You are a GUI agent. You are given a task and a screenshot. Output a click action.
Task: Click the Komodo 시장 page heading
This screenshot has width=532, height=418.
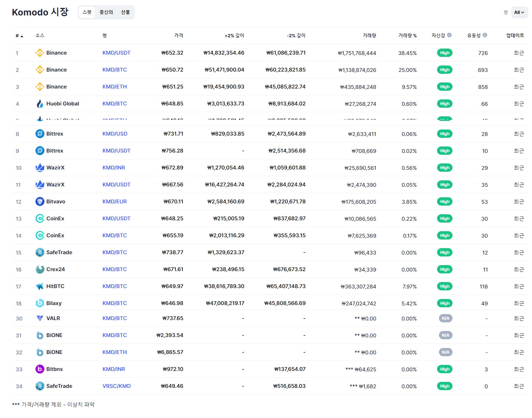40,12
